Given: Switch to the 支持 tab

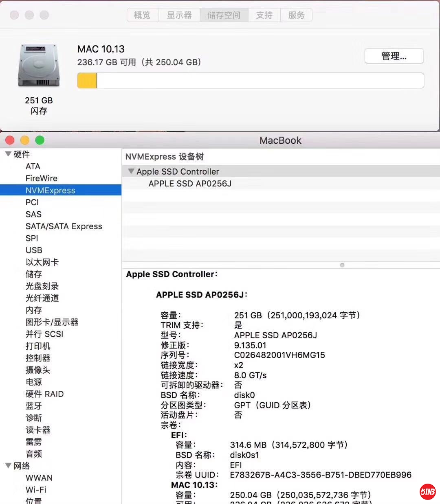Looking at the screenshot, I should (264, 15).
